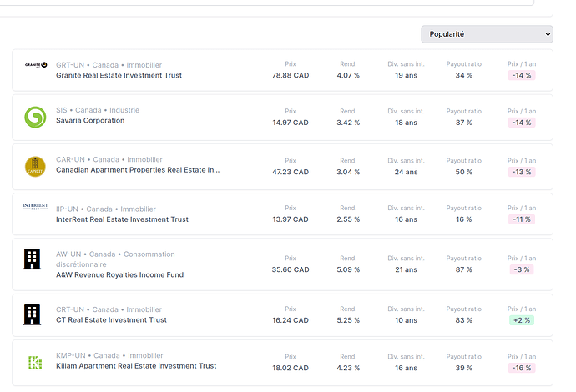Open A&W Revenue Royalties Income Fund
Viewport: 576px width, 392px height.
pos(119,274)
